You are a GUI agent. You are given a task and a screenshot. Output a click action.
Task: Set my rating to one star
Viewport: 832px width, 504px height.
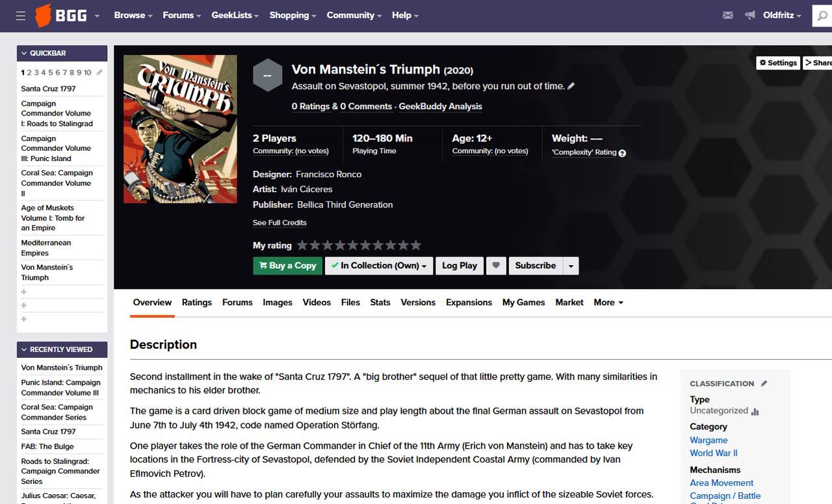click(302, 246)
